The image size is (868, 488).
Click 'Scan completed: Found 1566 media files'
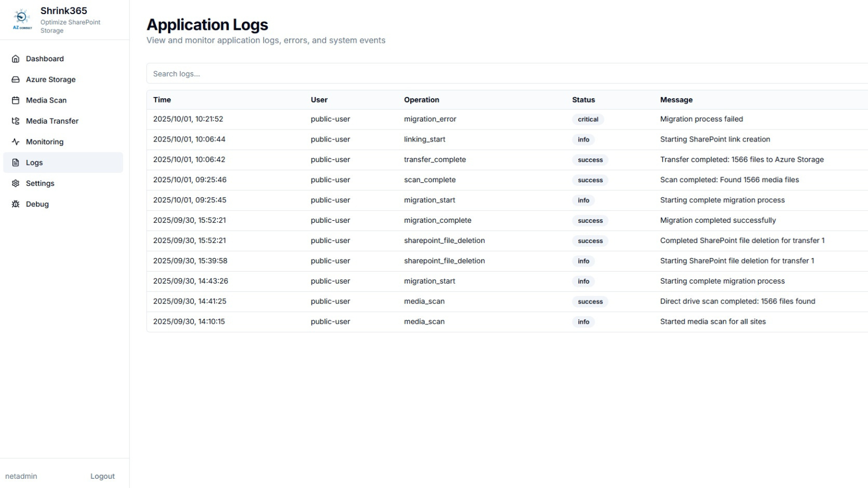point(730,180)
